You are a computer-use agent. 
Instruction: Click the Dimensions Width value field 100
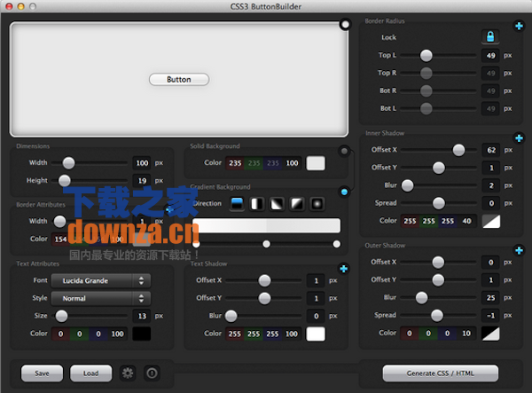pyautogui.click(x=142, y=163)
